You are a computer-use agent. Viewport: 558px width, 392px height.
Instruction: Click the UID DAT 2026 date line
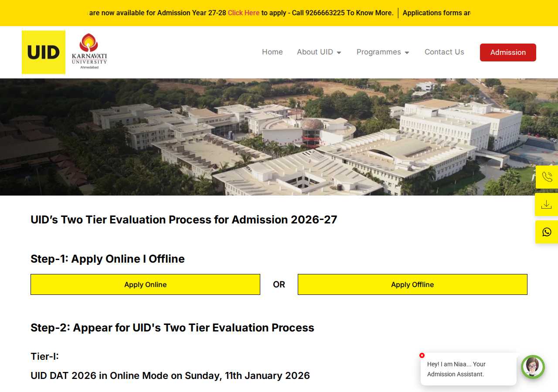(x=170, y=375)
